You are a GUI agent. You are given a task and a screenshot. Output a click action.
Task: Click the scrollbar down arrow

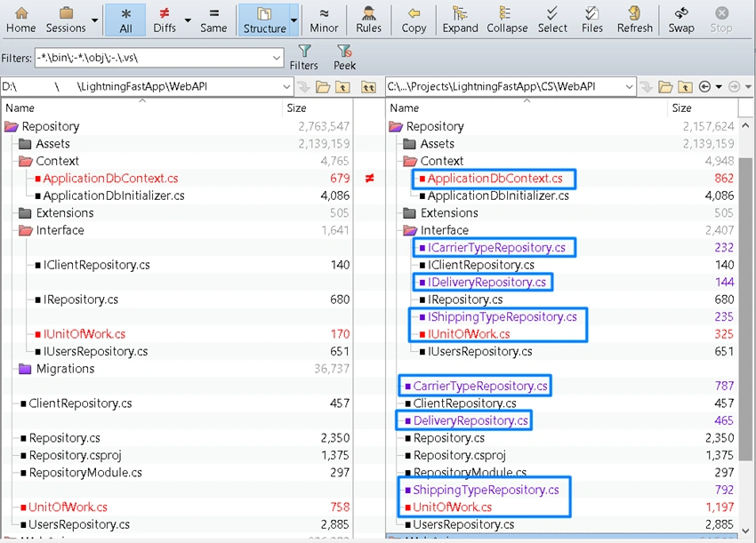745,530
